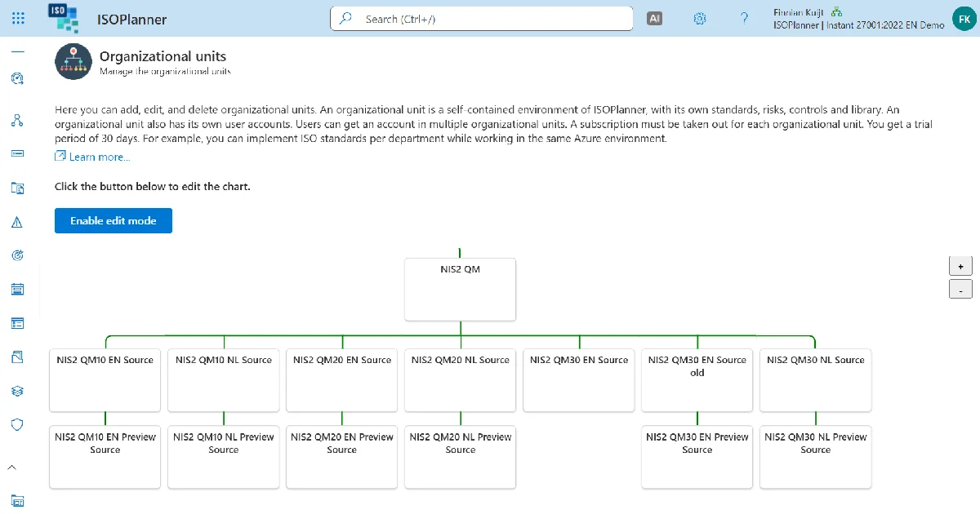Screen dimensions: 980x514
Task: Select the NIS2 QM30 NL Source node
Action: pos(816,380)
